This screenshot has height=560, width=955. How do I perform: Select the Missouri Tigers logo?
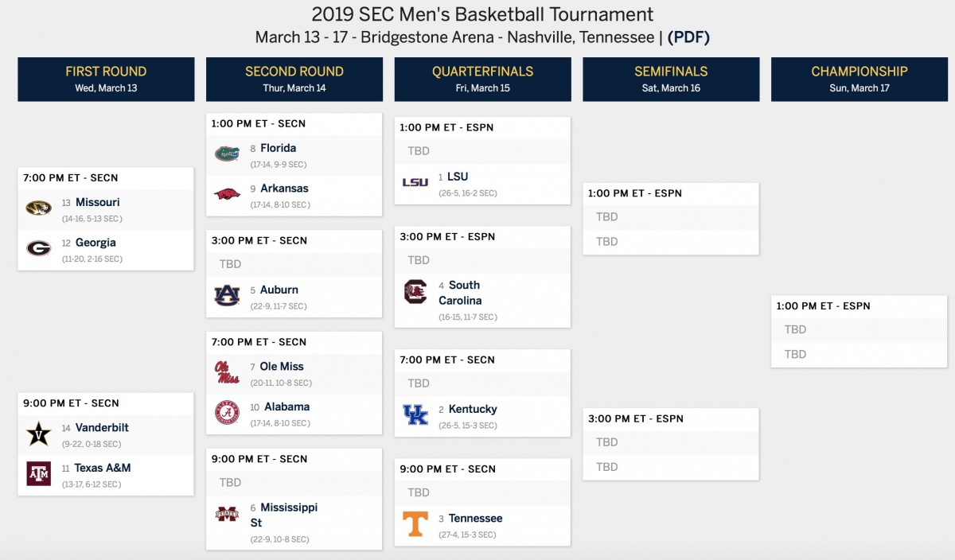pos(38,208)
